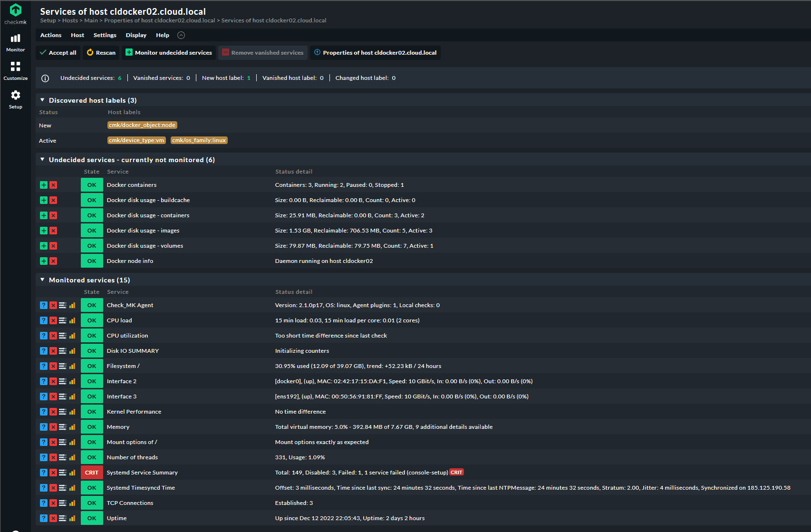Disable the Docker node info service

point(53,261)
